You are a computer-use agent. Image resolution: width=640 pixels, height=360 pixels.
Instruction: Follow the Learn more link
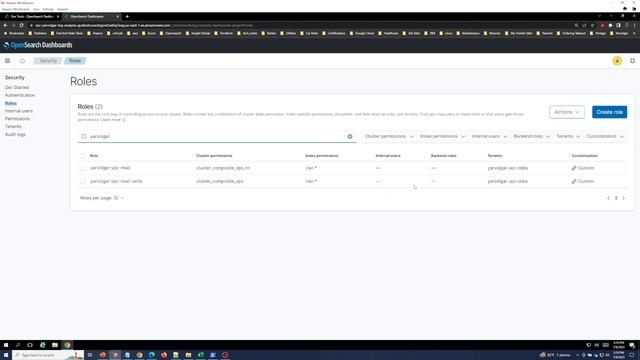(113, 120)
